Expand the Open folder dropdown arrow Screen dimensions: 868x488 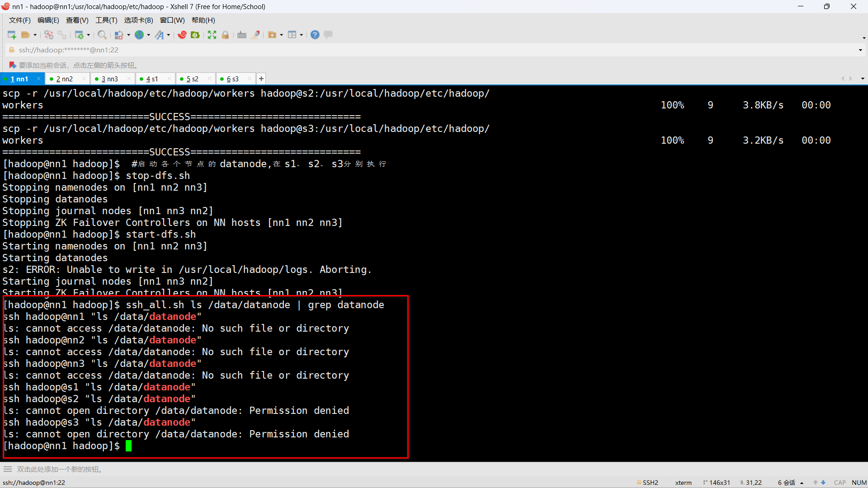(35, 35)
